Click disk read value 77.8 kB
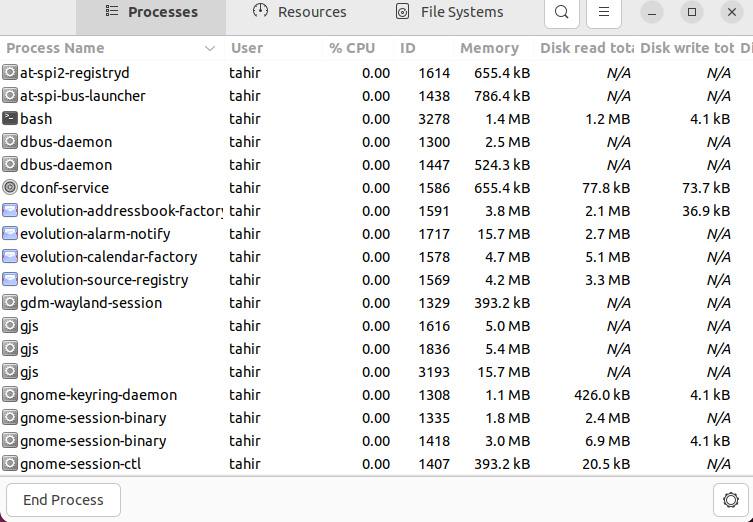 click(606, 188)
